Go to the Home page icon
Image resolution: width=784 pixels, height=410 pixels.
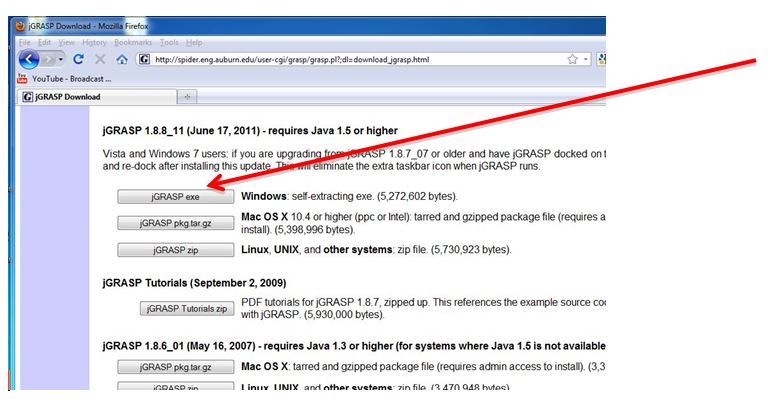pyautogui.click(x=121, y=59)
